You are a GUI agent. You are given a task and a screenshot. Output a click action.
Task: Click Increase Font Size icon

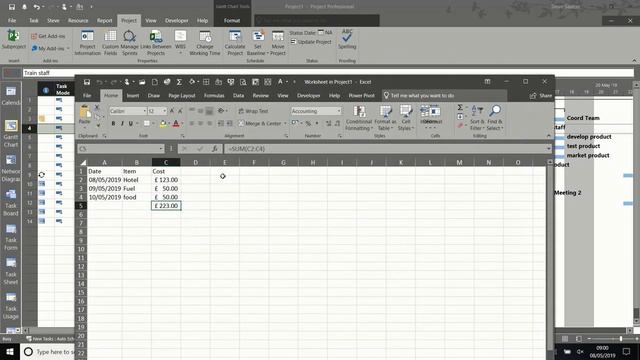click(172, 111)
